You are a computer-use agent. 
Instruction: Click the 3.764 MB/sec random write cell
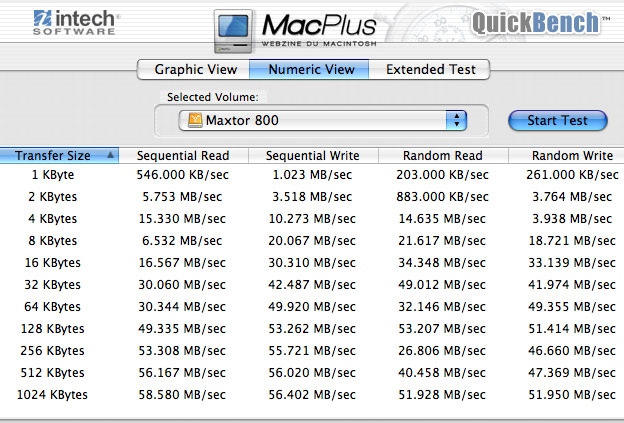572,197
